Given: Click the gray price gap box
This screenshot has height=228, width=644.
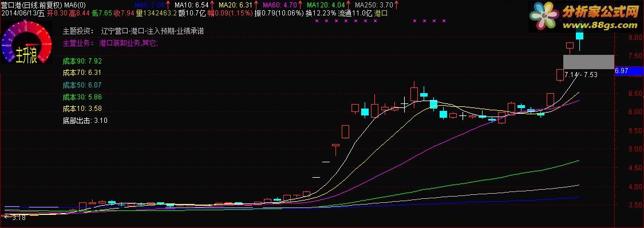Looking at the screenshot, I should pyautogui.click(x=588, y=62).
